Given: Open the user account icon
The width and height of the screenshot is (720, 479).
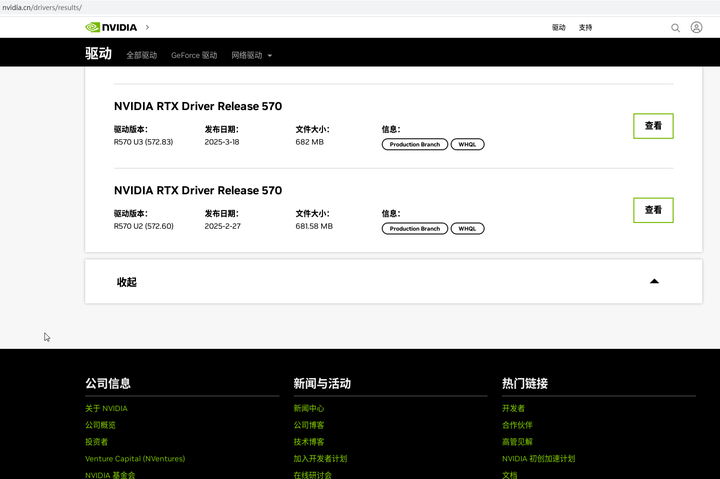Looking at the screenshot, I should pos(696,28).
